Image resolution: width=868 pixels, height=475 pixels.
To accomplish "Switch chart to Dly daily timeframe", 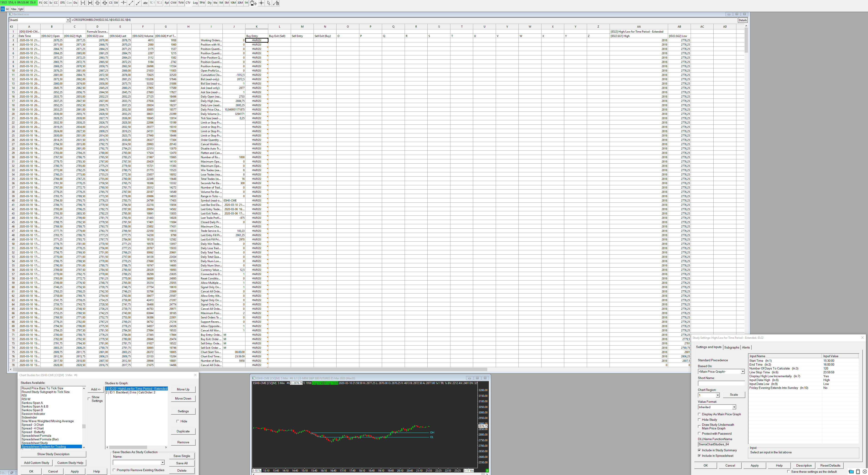I will point(209,3).
